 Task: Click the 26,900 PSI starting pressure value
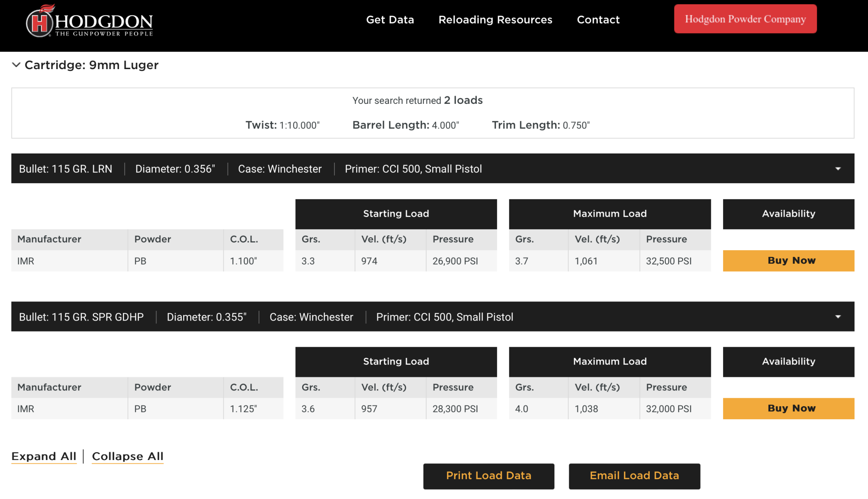coord(455,261)
